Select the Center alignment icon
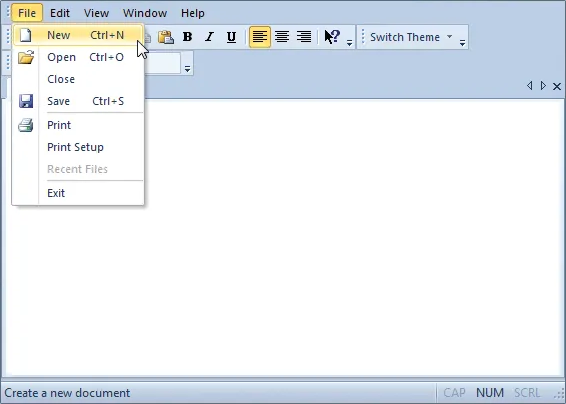 pos(282,37)
